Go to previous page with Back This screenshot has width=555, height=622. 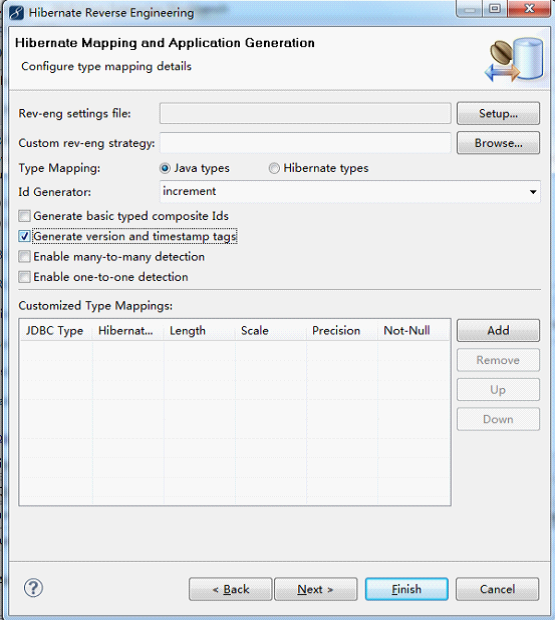[x=230, y=589]
